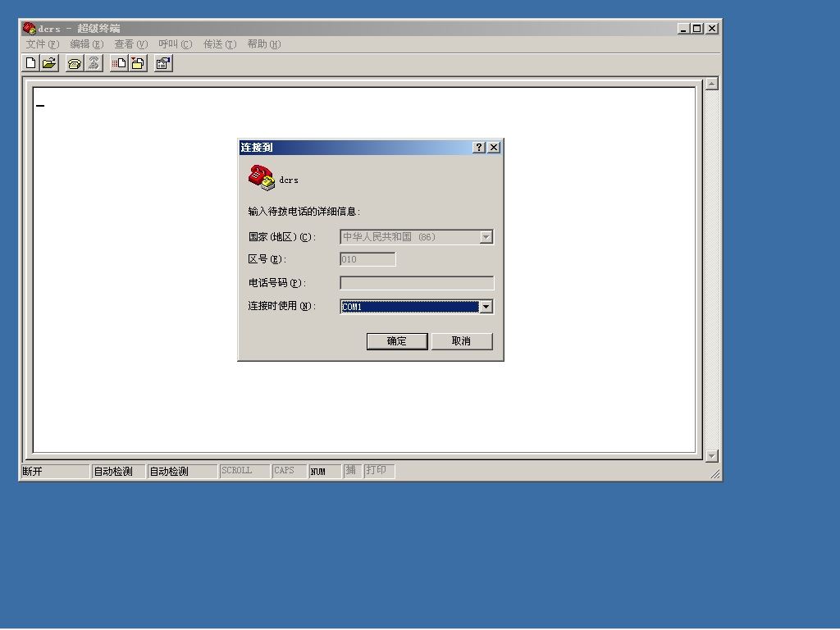Open the 呼叫(C) menu
840x630 pixels.
[x=176, y=44]
